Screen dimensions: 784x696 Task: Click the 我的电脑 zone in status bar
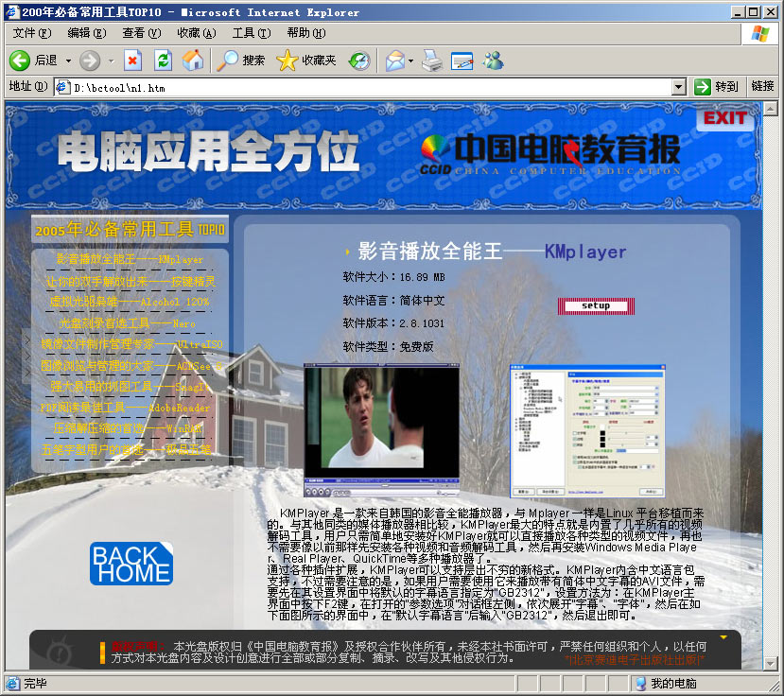[667, 684]
